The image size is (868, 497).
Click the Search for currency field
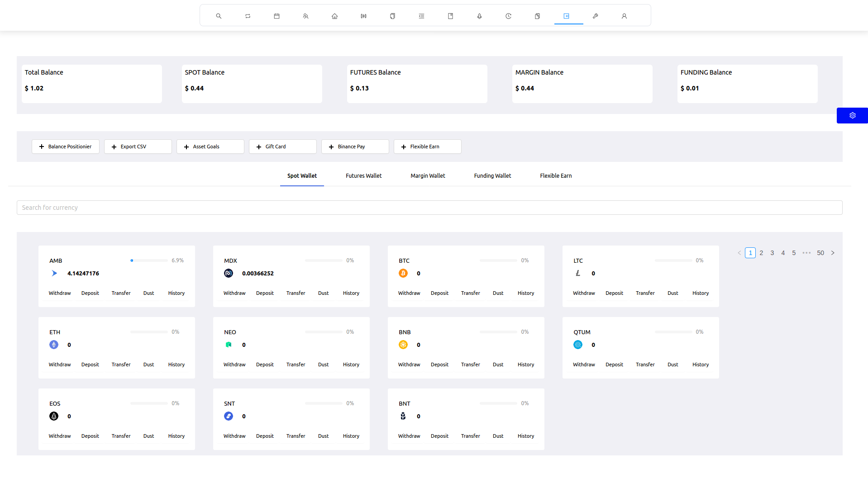(429, 208)
